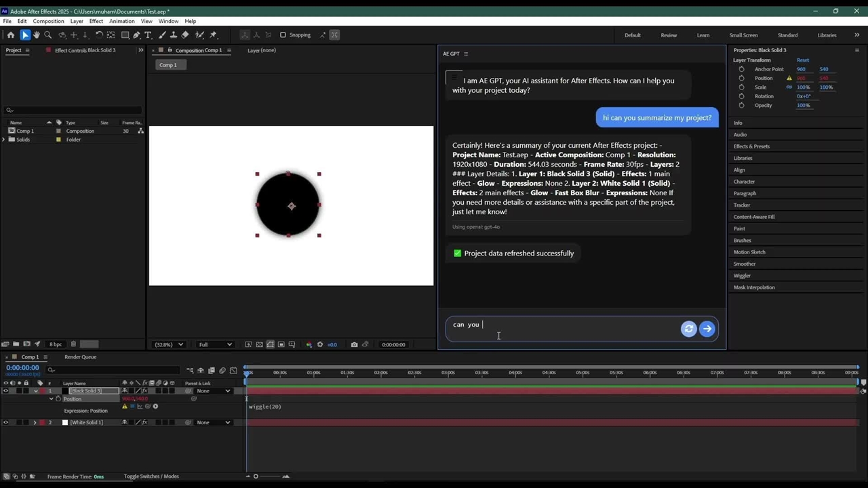Enable the Snapping checkbox

(283, 35)
